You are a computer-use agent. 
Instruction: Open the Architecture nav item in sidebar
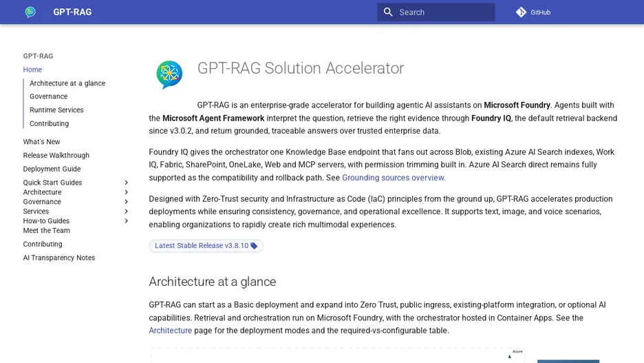[42, 192]
